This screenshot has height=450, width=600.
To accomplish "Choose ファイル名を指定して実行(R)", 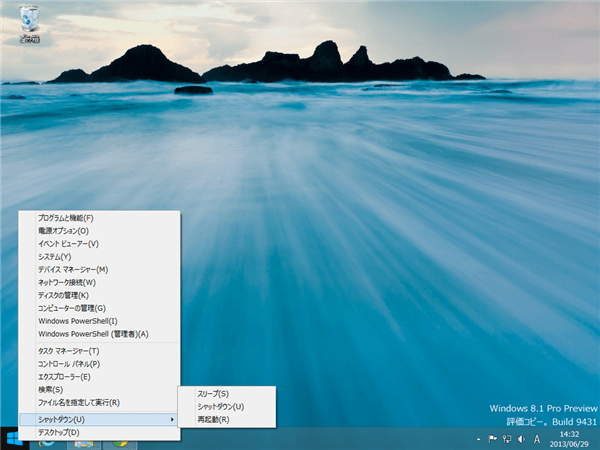I will tap(99, 403).
